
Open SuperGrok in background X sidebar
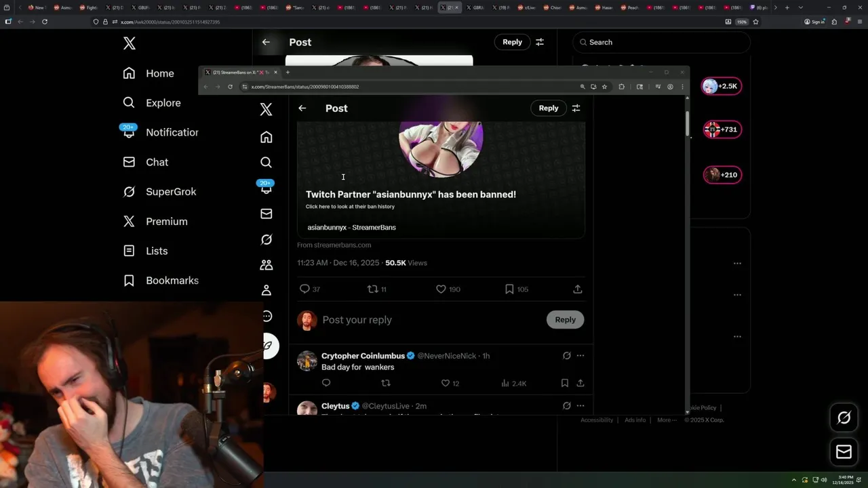(x=159, y=192)
